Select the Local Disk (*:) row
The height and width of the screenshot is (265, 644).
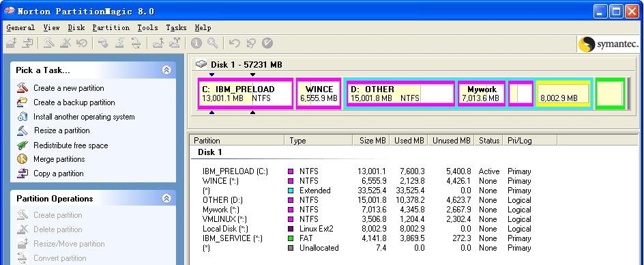click(367, 228)
